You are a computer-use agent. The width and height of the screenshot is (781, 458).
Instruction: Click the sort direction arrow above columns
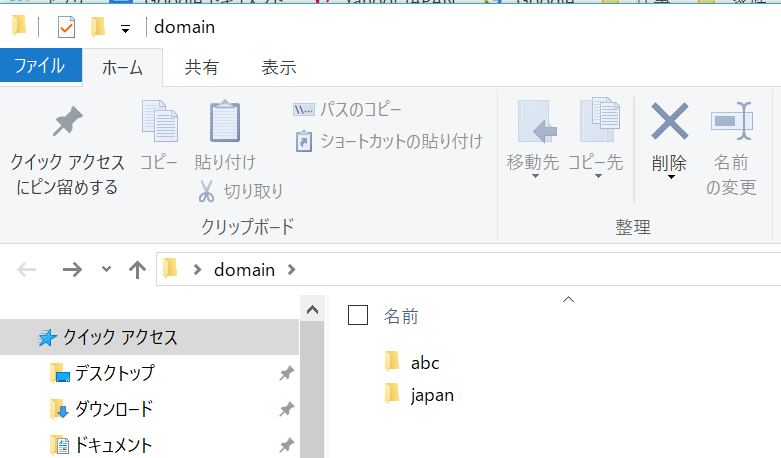click(x=568, y=299)
